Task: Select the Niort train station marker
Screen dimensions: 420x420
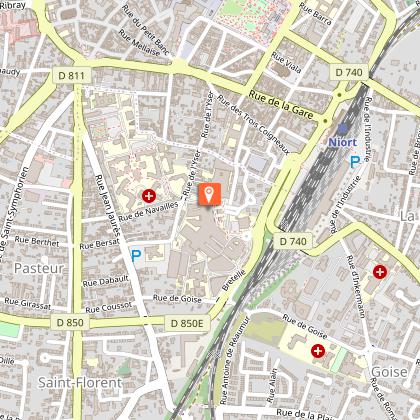Action: click(342, 128)
